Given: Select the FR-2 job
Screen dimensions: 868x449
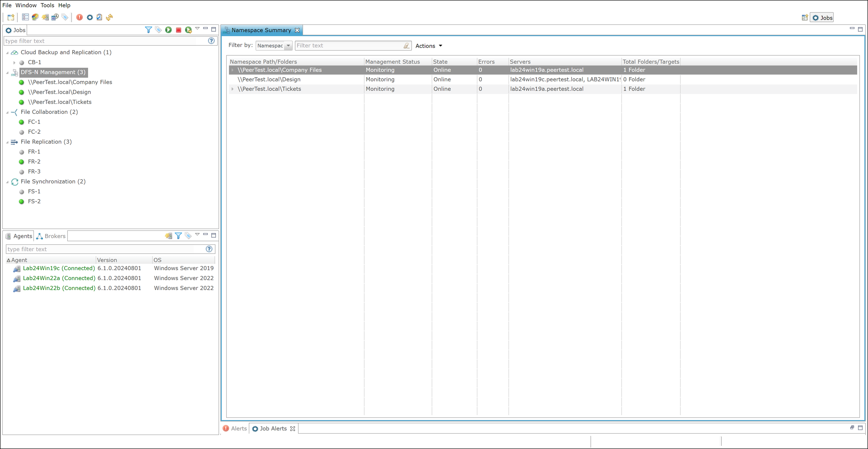Looking at the screenshot, I should (34, 162).
